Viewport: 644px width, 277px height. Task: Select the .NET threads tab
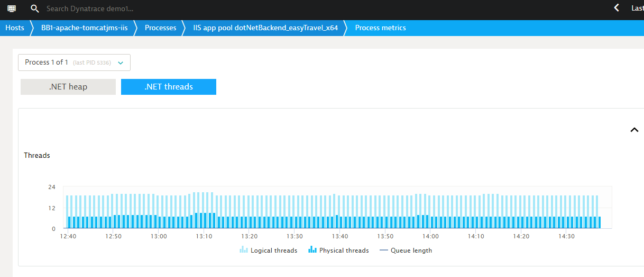(x=169, y=87)
